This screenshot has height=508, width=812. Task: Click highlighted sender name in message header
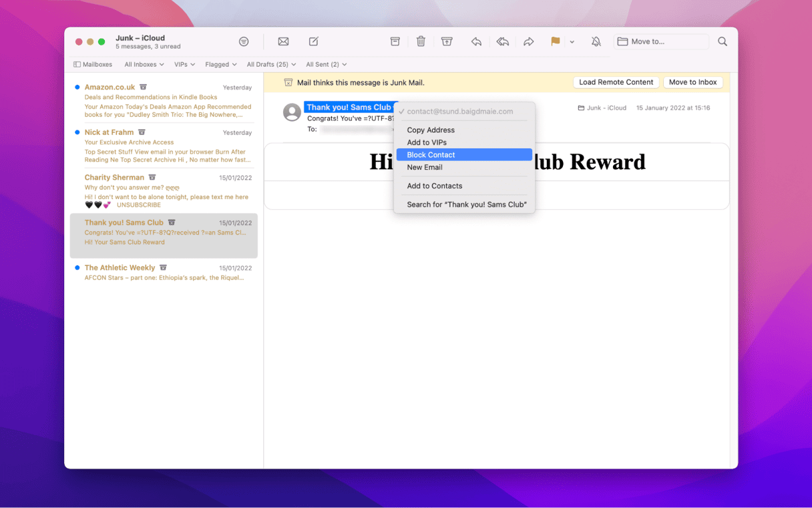click(x=351, y=107)
